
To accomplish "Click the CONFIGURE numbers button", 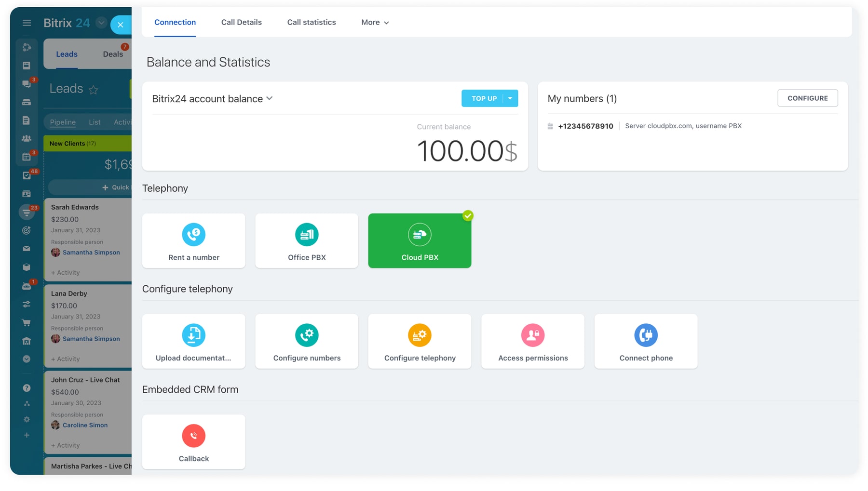I will point(807,98).
